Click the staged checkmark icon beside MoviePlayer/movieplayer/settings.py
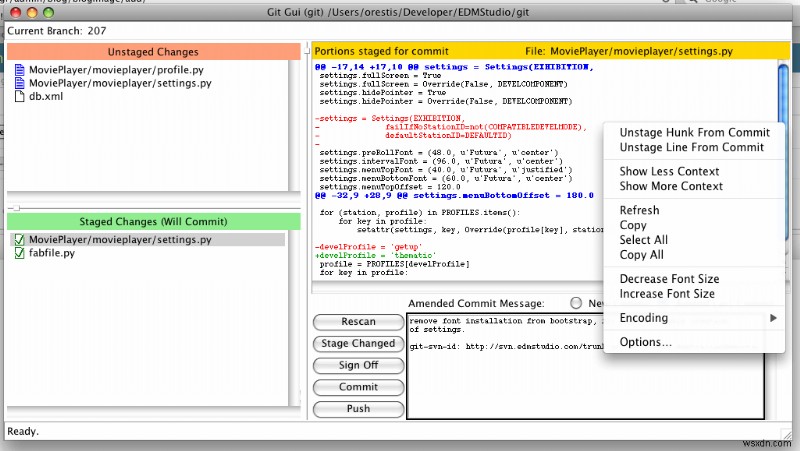 pyautogui.click(x=19, y=239)
